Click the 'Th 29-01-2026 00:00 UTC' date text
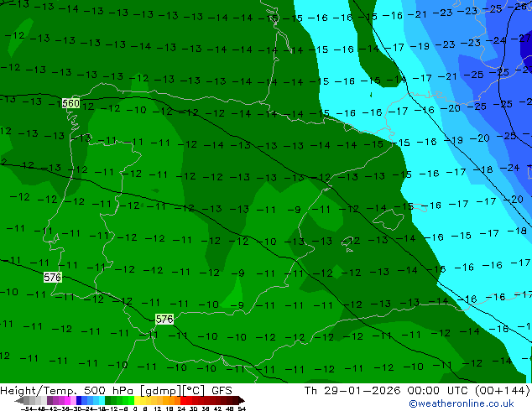The image size is (532, 411). tap(386, 391)
